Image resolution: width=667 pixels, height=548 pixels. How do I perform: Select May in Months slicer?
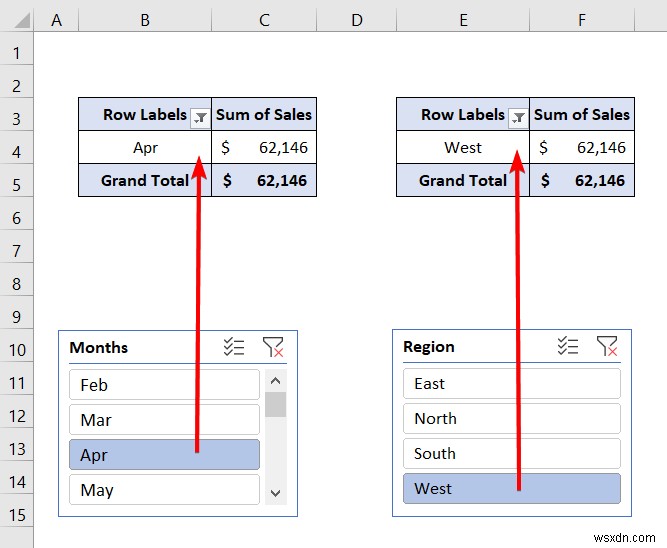pos(164,490)
